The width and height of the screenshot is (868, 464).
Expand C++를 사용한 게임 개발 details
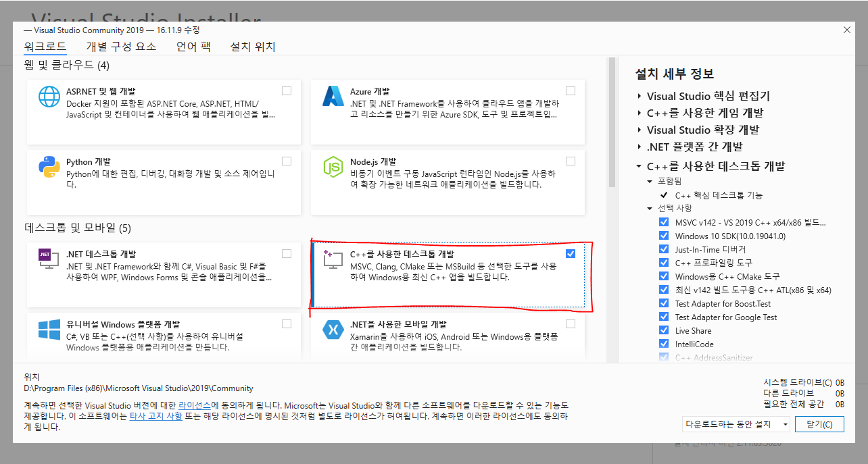click(639, 113)
